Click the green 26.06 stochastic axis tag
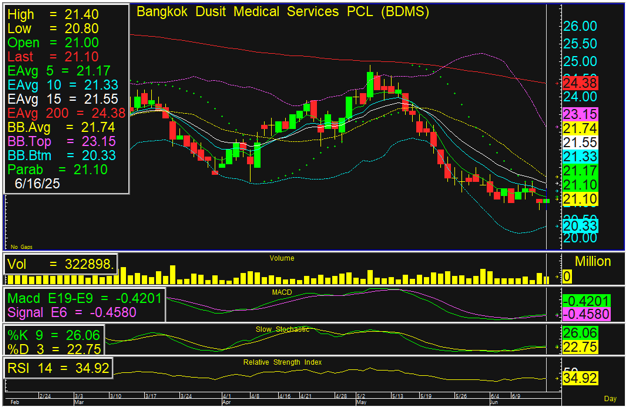The height and width of the screenshot is (408, 629). pyautogui.click(x=580, y=333)
